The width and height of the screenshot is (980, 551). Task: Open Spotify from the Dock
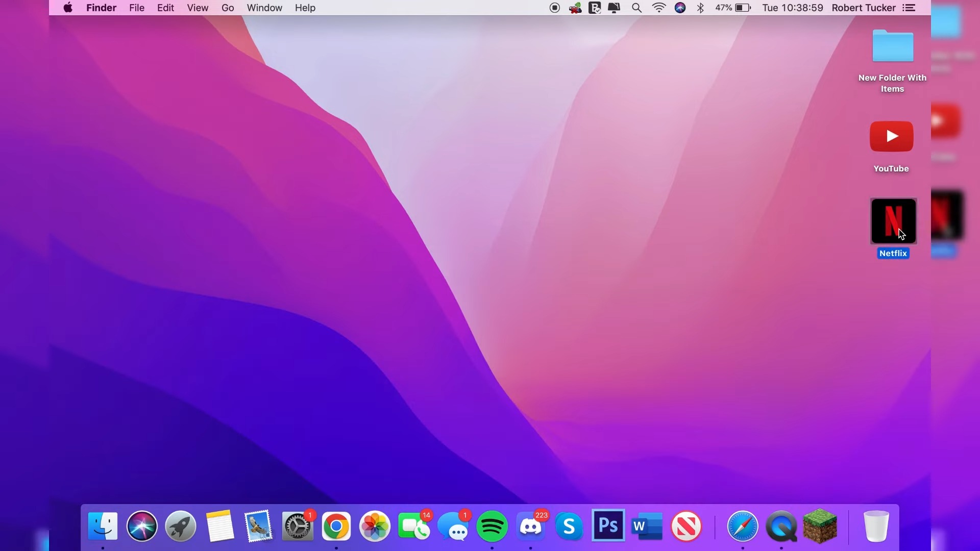[492, 527]
